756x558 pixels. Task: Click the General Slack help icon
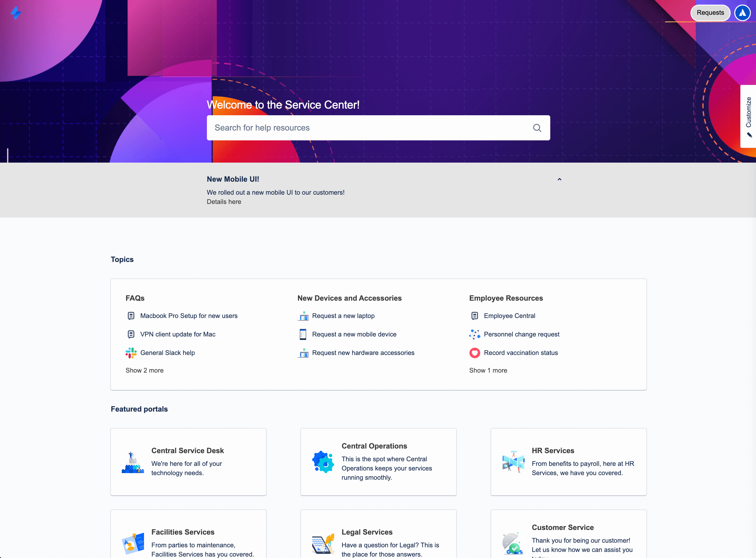point(132,352)
